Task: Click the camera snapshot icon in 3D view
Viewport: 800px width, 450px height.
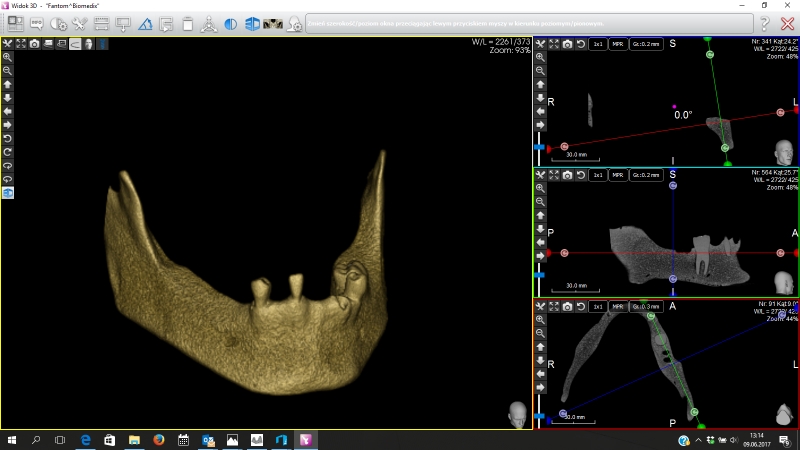Action: tap(35, 44)
